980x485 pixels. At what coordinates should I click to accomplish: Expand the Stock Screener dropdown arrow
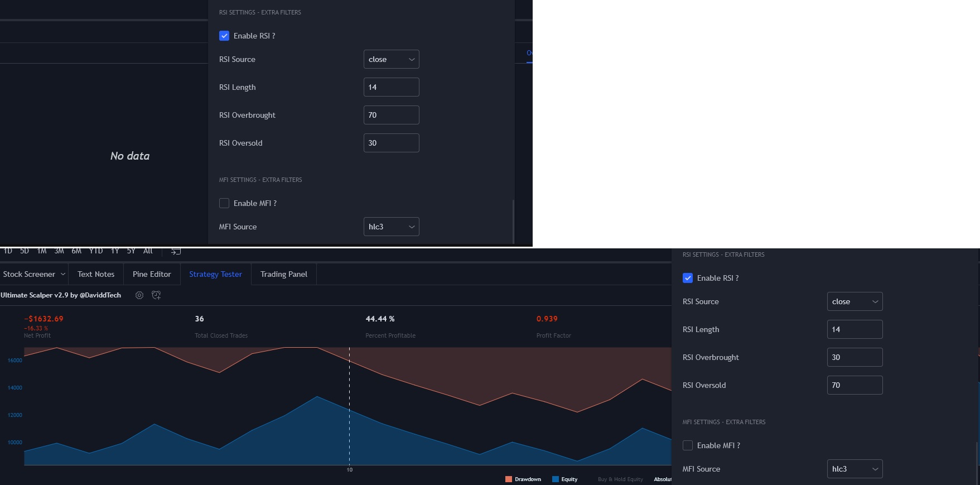click(63, 274)
